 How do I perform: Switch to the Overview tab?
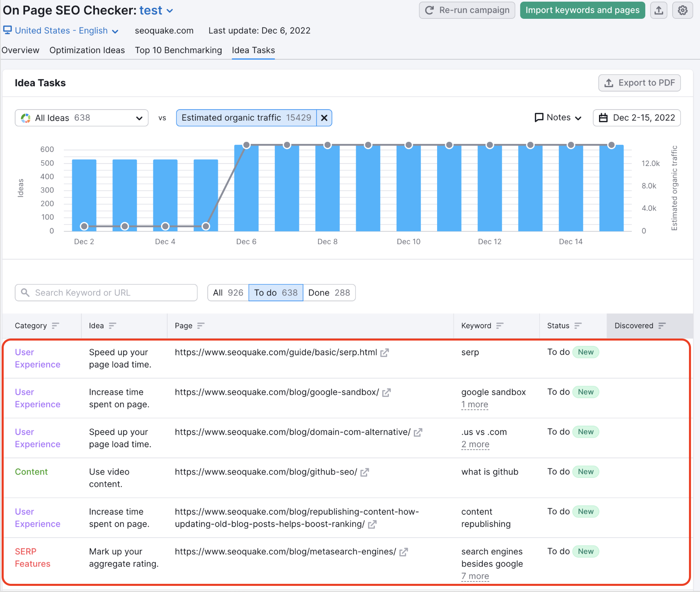pyautogui.click(x=20, y=50)
